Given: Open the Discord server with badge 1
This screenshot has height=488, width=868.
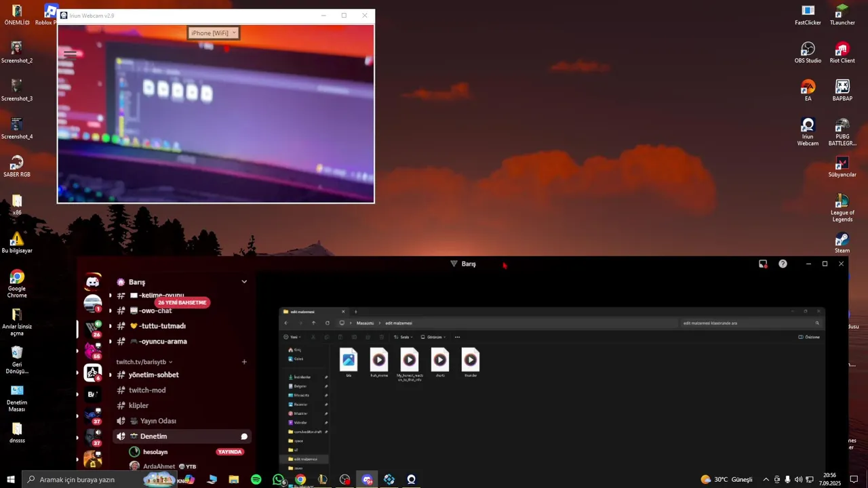Looking at the screenshot, I should coord(93,304).
